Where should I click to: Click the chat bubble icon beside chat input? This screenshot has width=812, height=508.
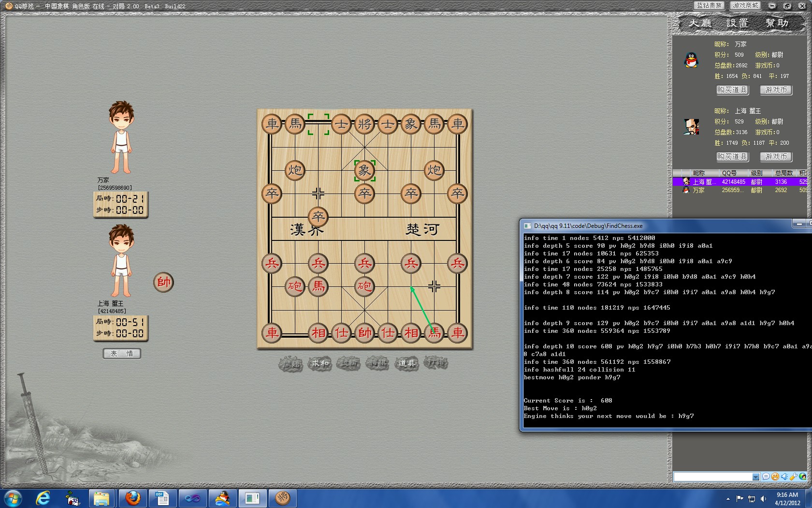click(766, 477)
